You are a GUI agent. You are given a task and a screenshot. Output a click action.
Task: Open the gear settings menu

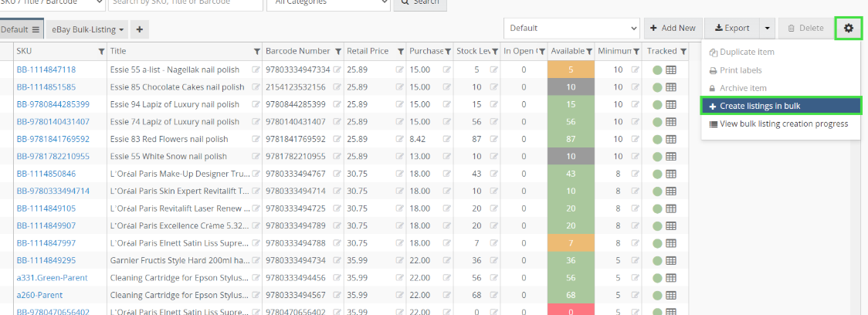point(849,29)
